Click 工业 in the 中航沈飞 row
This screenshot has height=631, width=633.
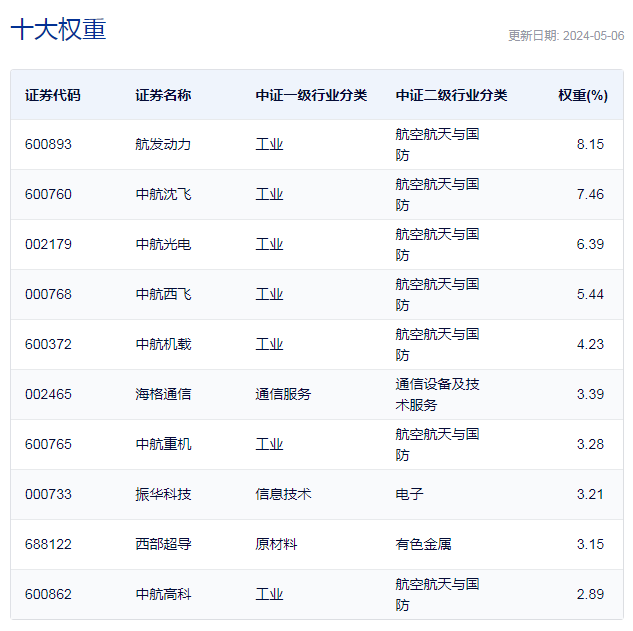[269, 194]
